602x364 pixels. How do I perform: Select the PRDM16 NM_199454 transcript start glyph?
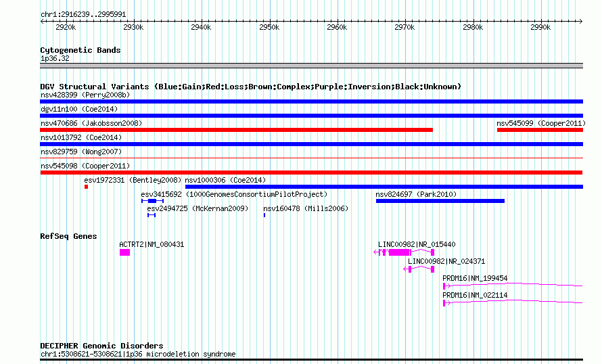tap(446, 286)
